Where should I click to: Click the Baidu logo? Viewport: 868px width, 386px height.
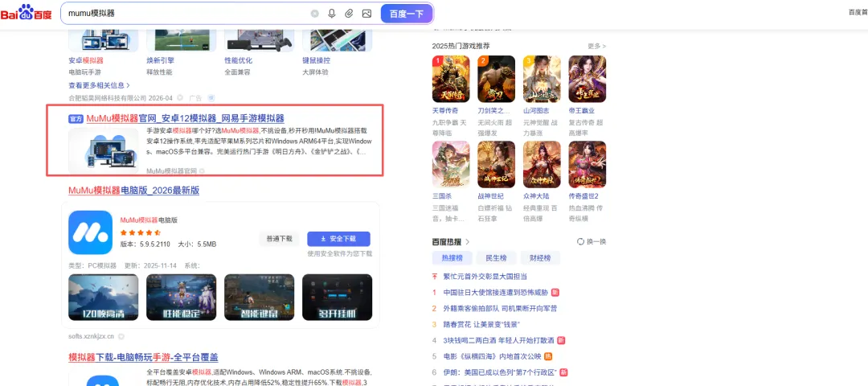coord(26,13)
